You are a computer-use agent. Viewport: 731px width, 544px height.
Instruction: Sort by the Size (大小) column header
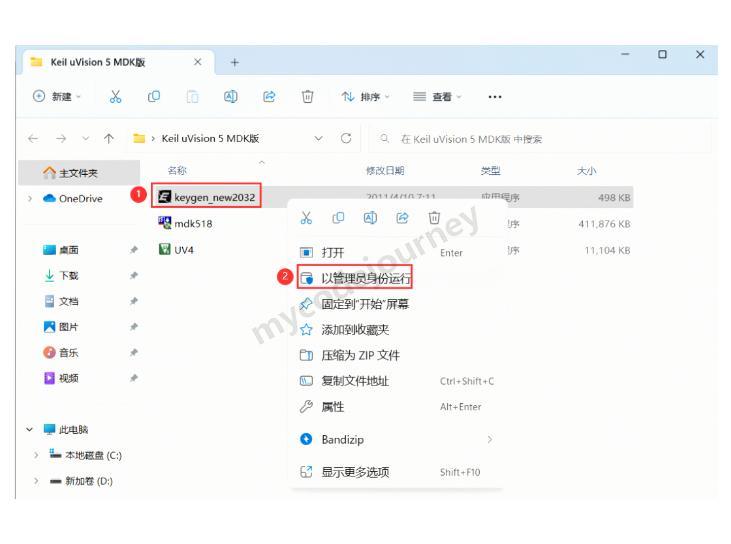click(x=586, y=171)
